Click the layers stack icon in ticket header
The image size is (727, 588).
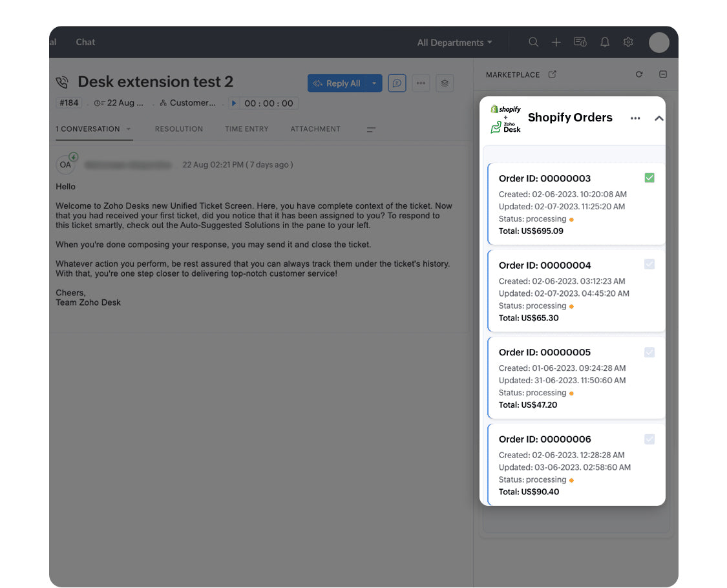[x=444, y=83]
